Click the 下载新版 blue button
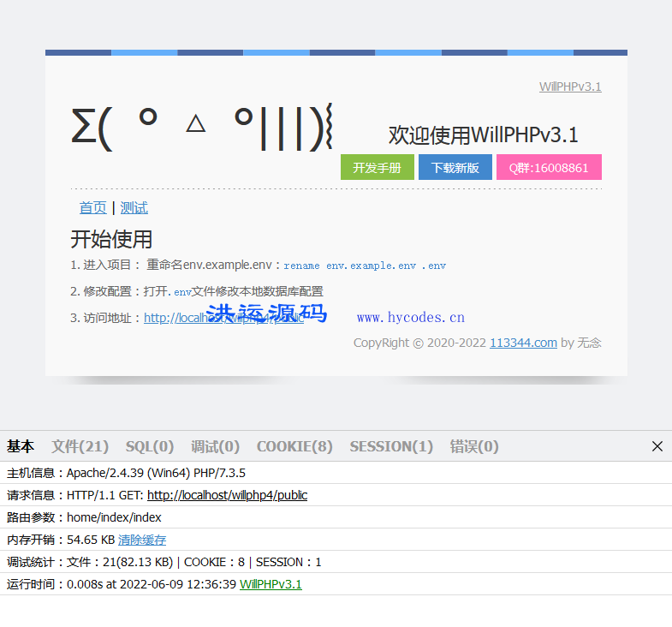Screen dimensions: 672x627 455,167
